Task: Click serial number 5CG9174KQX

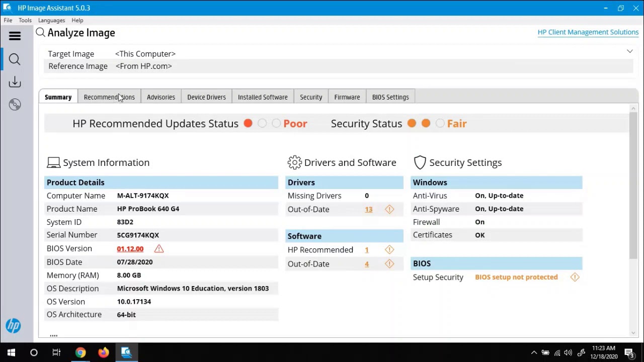Action: pyautogui.click(x=138, y=235)
